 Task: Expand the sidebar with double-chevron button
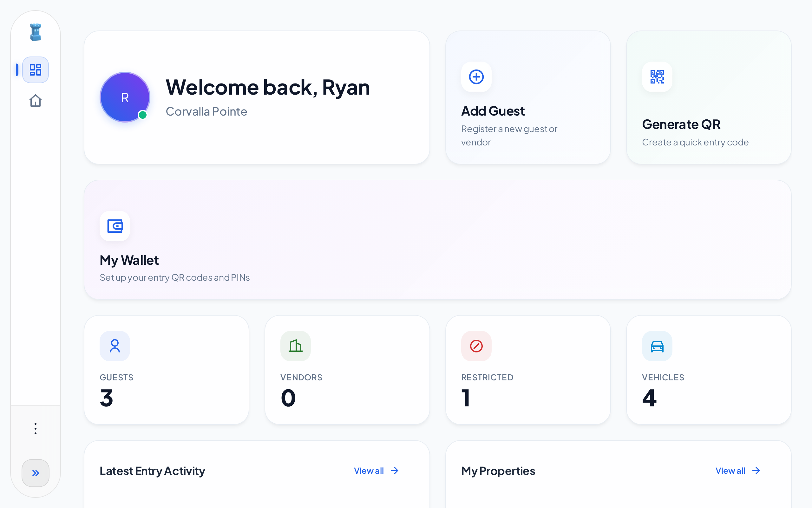point(35,473)
